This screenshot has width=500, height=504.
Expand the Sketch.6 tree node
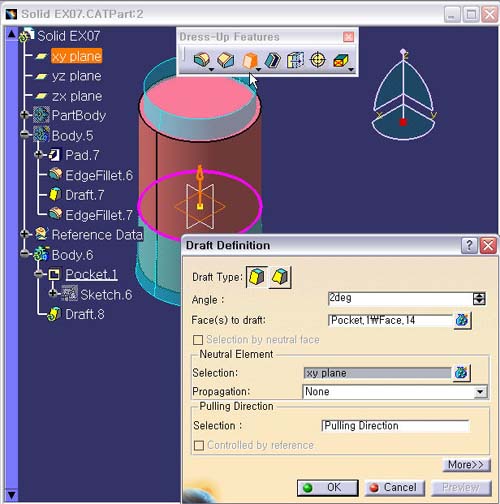pos(53,293)
